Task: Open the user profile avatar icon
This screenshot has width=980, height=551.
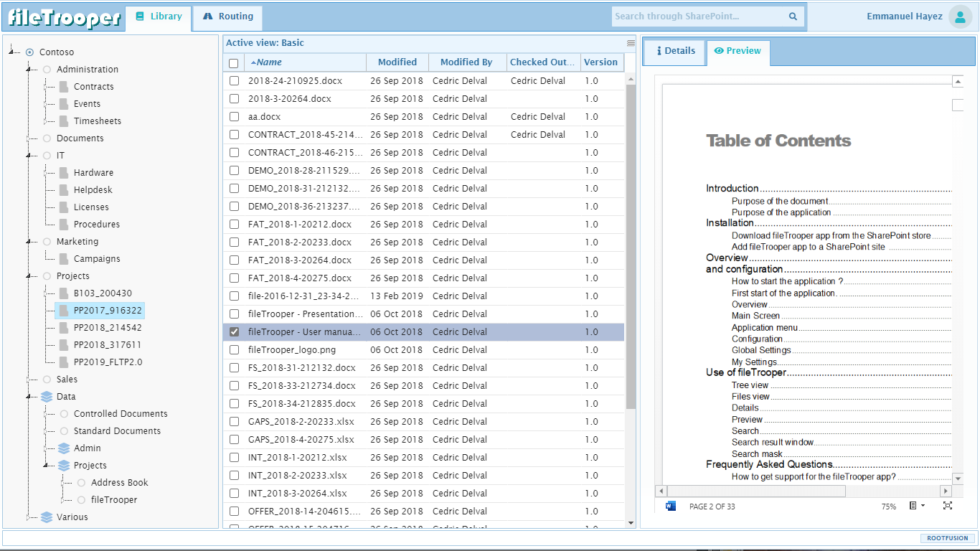Action: coord(960,17)
